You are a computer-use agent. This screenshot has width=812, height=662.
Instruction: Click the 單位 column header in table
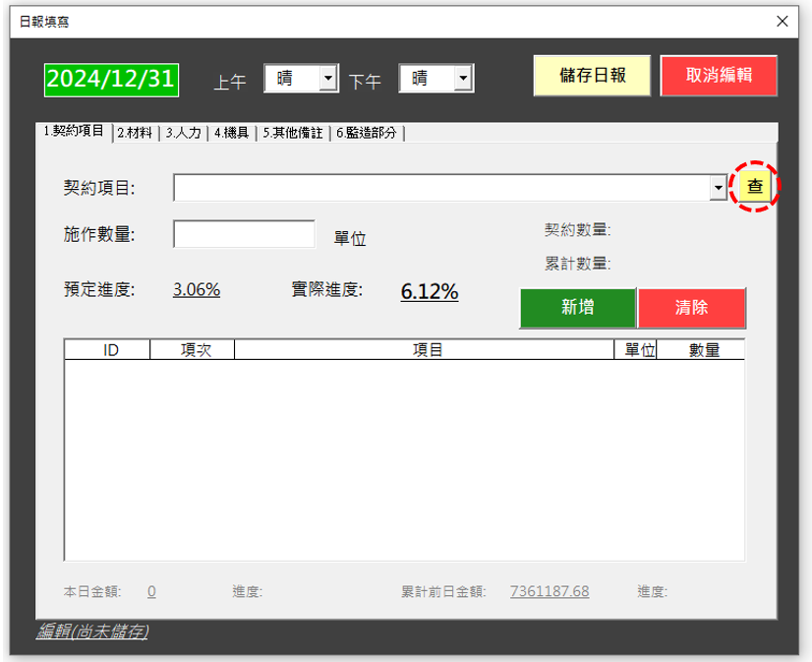[635, 349]
